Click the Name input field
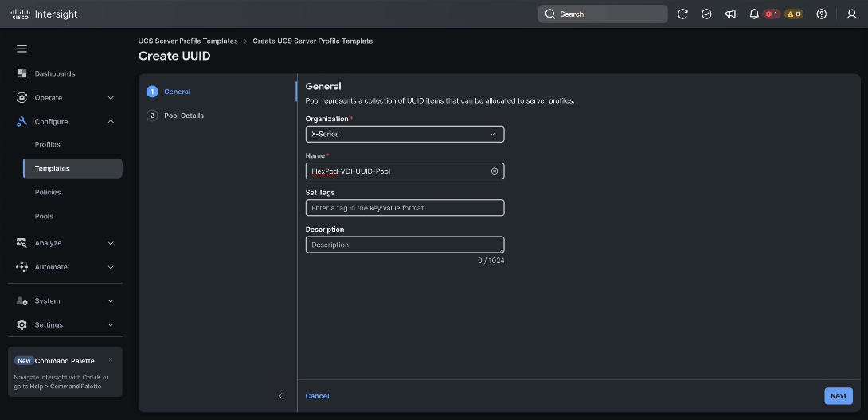868x420 pixels. (405, 171)
